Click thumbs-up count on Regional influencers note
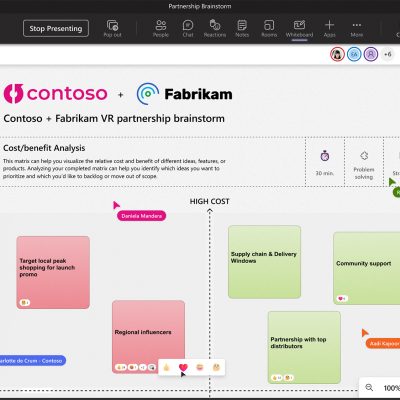Image resolution: width=400 pixels, height=400 pixels. coord(121,367)
